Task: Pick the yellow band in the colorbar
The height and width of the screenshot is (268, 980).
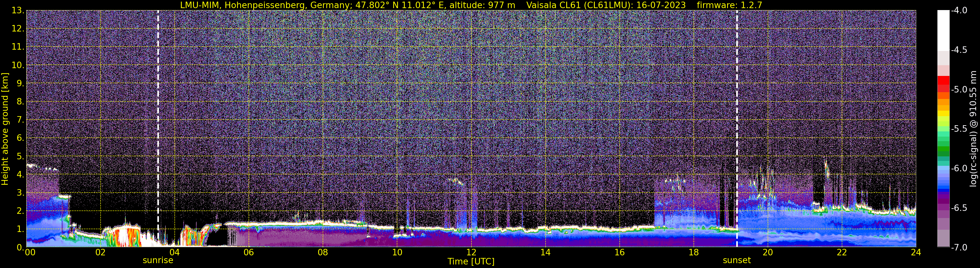Action: [943, 113]
